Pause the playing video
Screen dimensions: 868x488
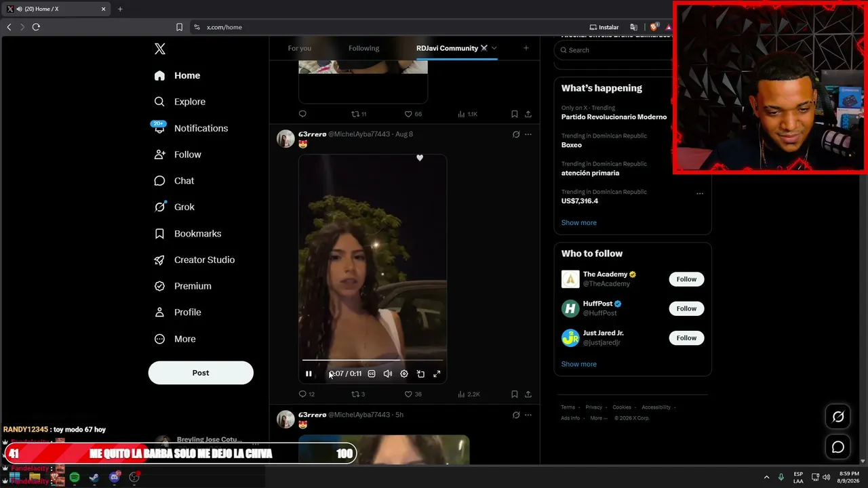[x=309, y=373]
